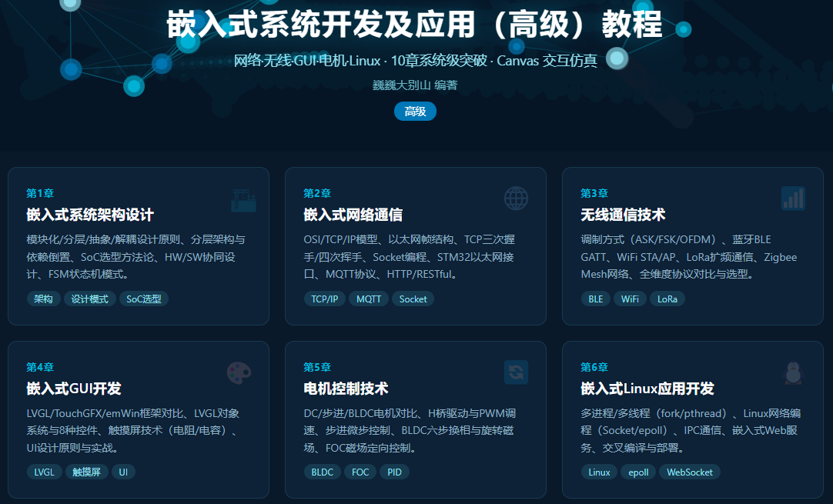This screenshot has height=504, width=833.
Task: Open chapter title 嵌入式系统架构设计
Action: click(90, 215)
